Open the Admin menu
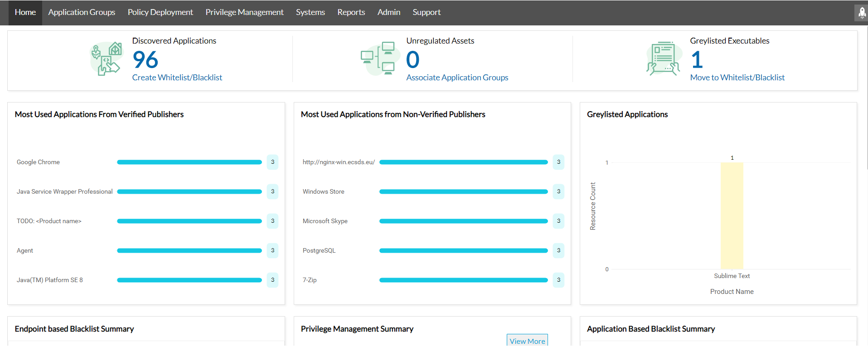The image size is (868, 347). (388, 12)
